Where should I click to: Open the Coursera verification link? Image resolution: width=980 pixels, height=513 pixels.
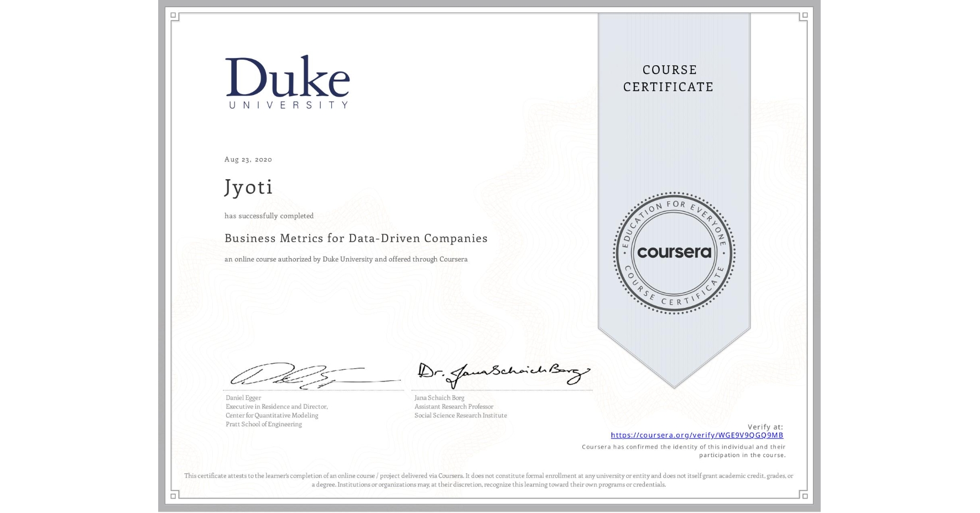pyautogui.click(x=697, y=435)
